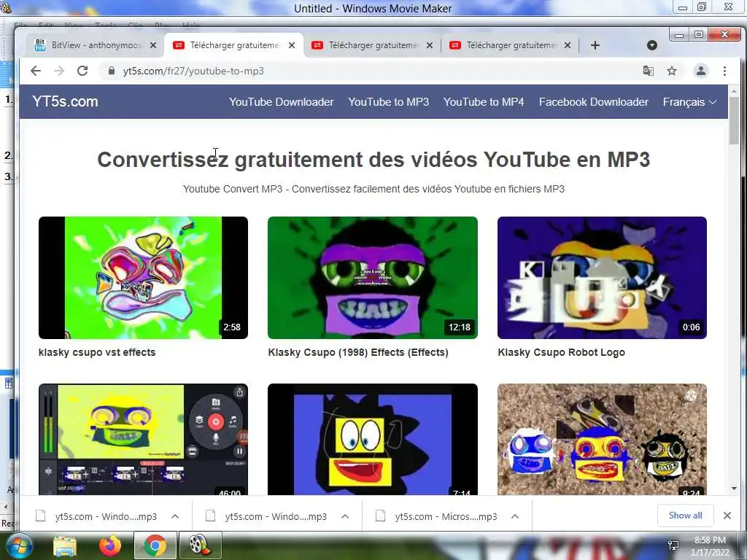Bookmark this page with the star icon
The width and height of the screenshot is (747, 560).
672,71
